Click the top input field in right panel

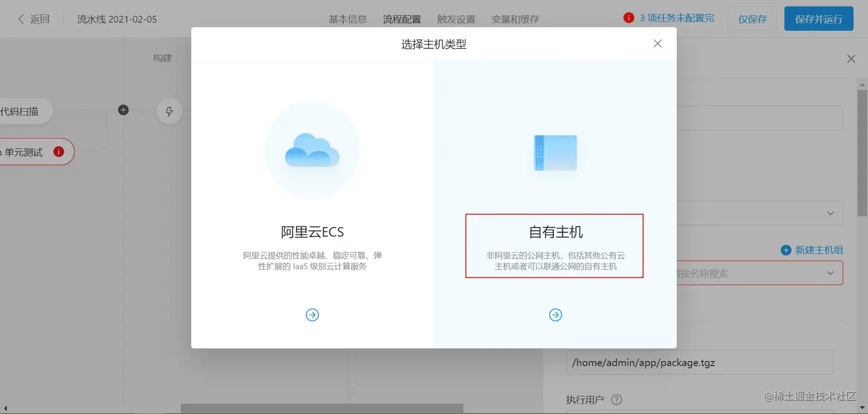759,118
